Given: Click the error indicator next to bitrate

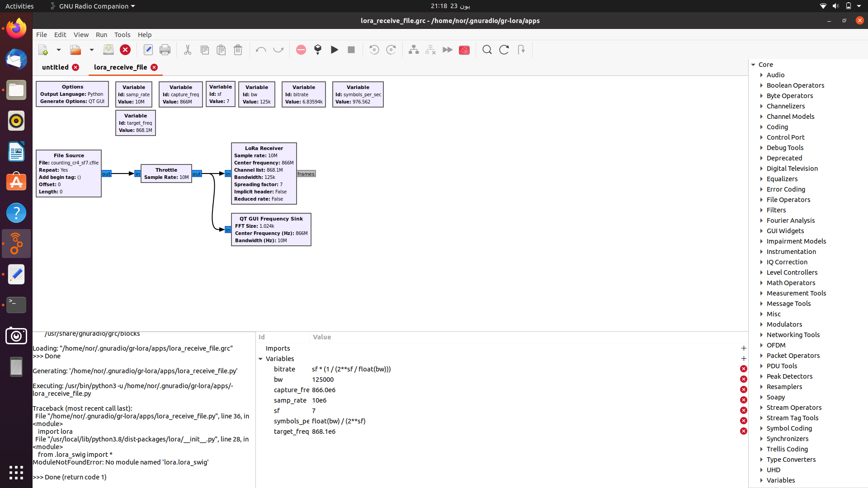Looking at the screenshot, I should [743, 369].
